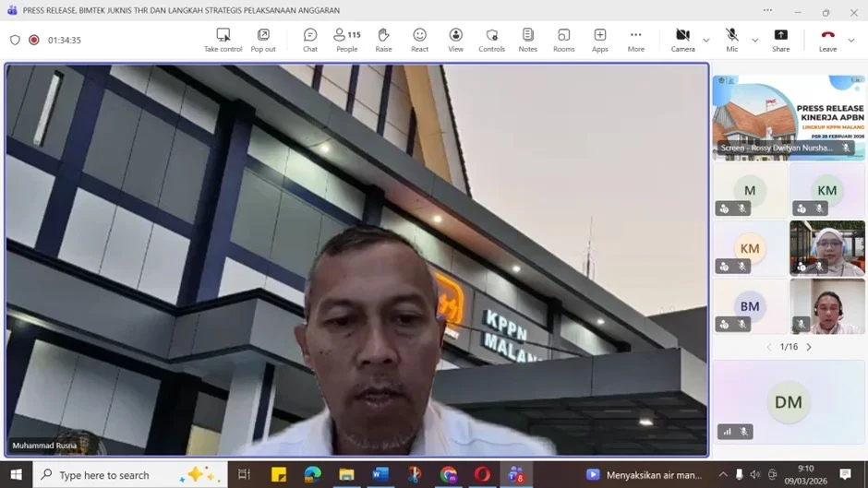The width and height of the screenshot is (868, 488).
Task: Open the Apps panel
Action: pyautogui.click(x=599, y=40)
